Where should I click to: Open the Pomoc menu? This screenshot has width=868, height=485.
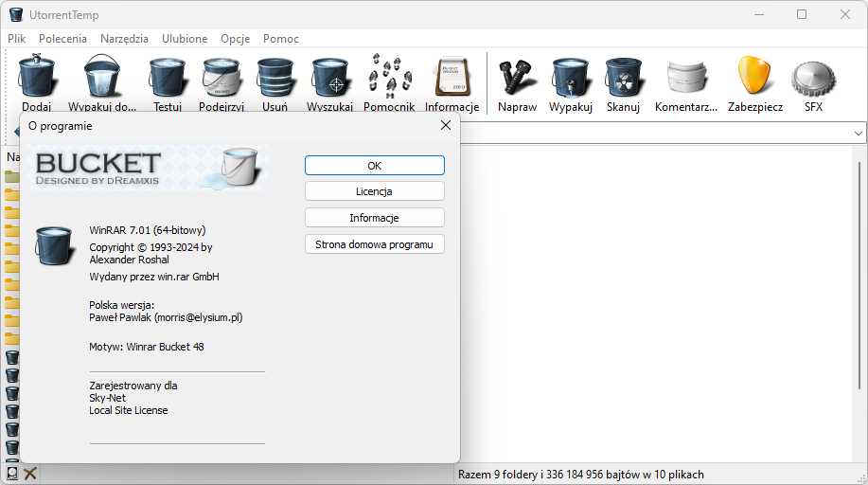click(281, 38)
